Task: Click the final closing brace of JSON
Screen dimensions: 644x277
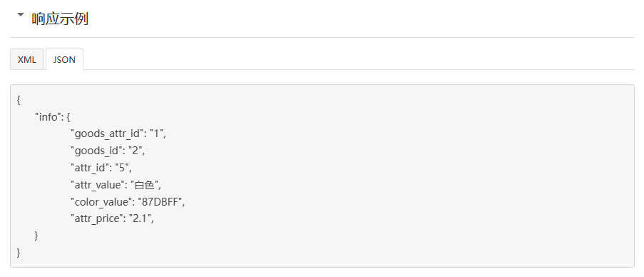Action: click(19, 252)
